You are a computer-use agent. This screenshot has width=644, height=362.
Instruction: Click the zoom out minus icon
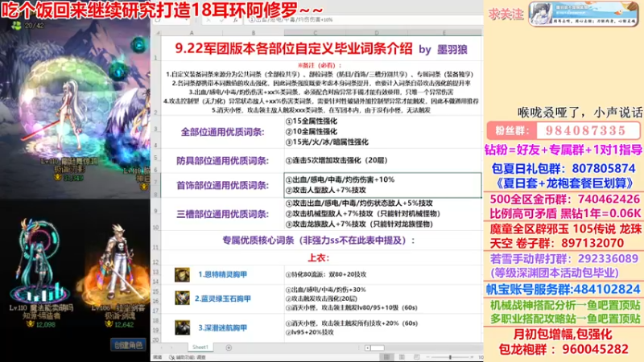tap(428, 357)
